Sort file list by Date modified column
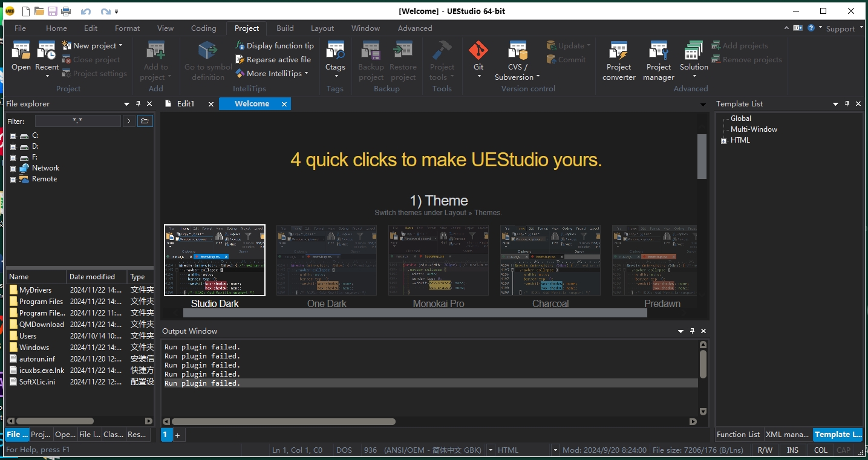868x460 pixels. 96,277
